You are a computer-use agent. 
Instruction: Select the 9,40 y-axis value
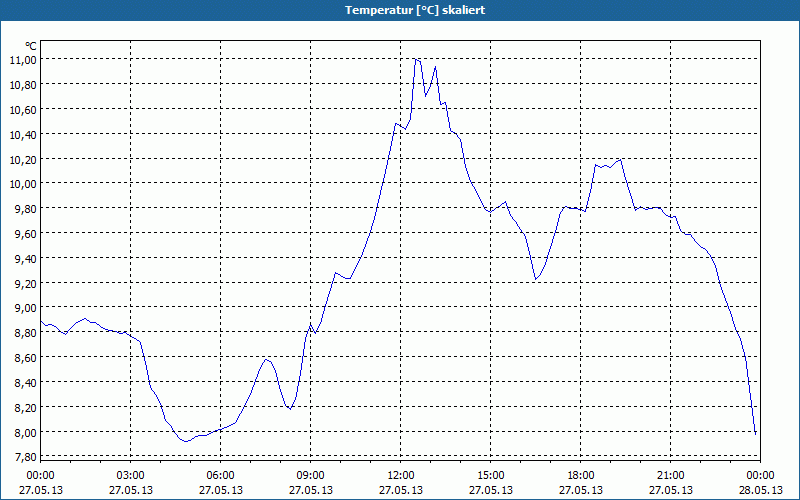[x=26, y=259]
